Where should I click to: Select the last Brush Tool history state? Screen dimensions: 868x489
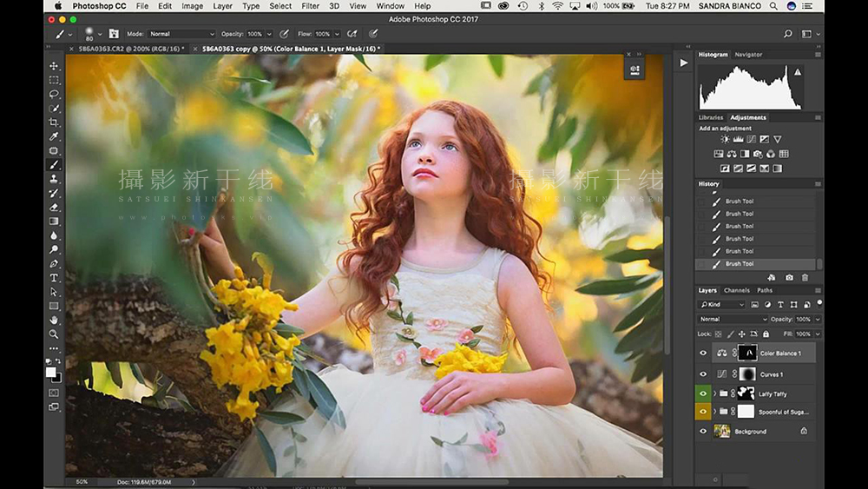(x=755, y=264)
